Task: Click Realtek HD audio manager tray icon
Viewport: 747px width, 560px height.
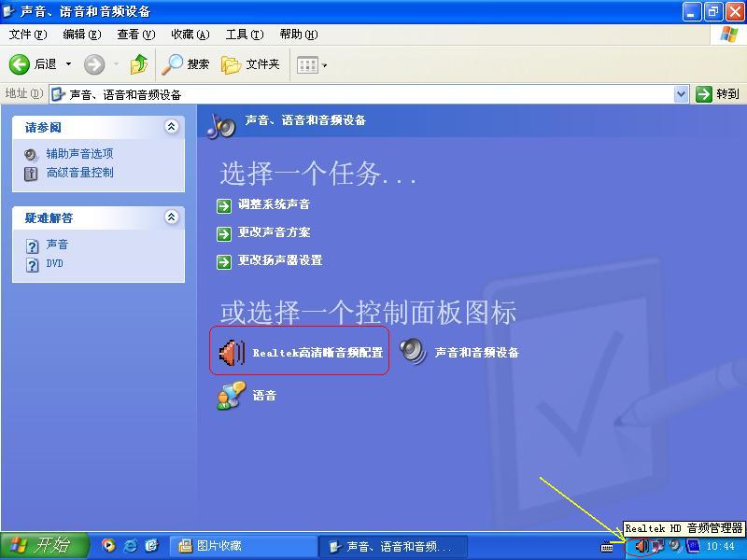Action: (641, 546)
